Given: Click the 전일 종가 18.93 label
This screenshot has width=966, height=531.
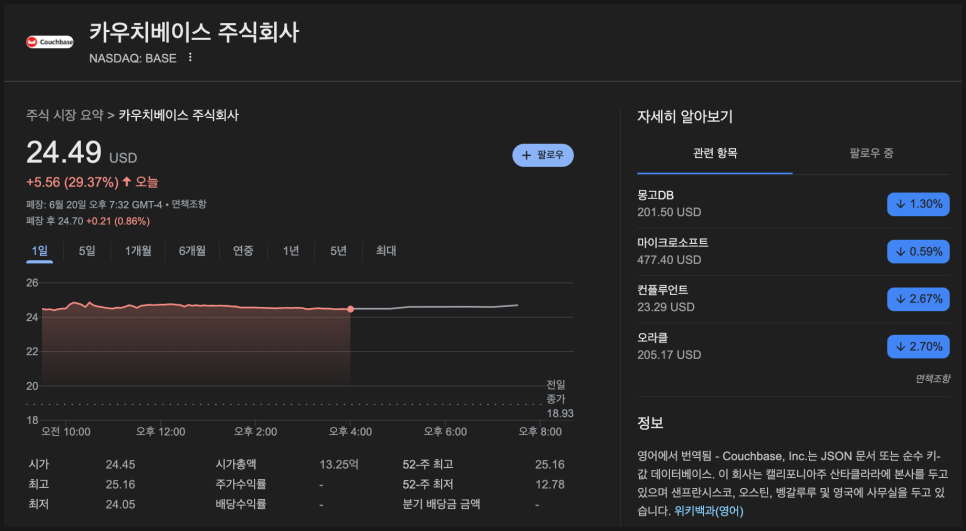Looking at the screenshot, I should point(559,399).
